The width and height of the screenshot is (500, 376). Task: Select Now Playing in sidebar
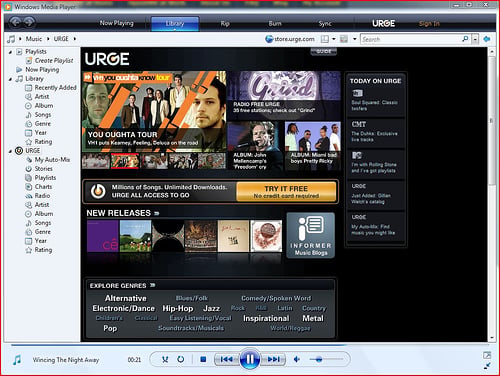point(42,69)
